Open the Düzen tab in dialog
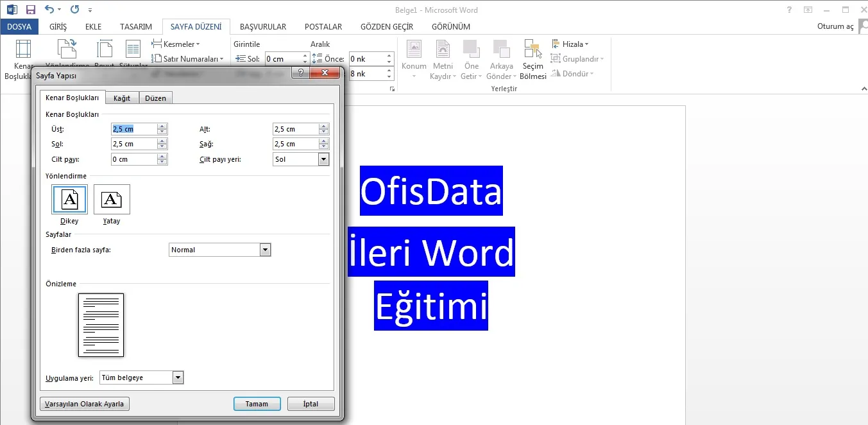 (155, 98)
